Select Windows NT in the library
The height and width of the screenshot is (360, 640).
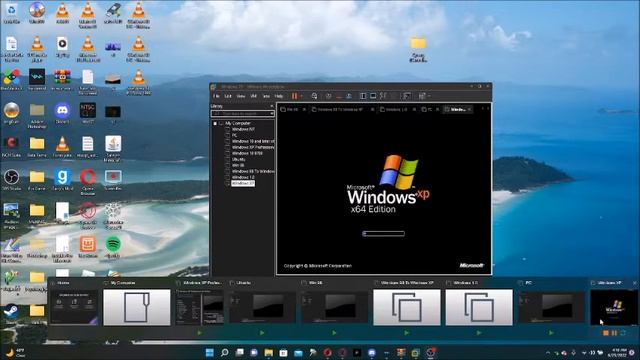tap(243, 129)
